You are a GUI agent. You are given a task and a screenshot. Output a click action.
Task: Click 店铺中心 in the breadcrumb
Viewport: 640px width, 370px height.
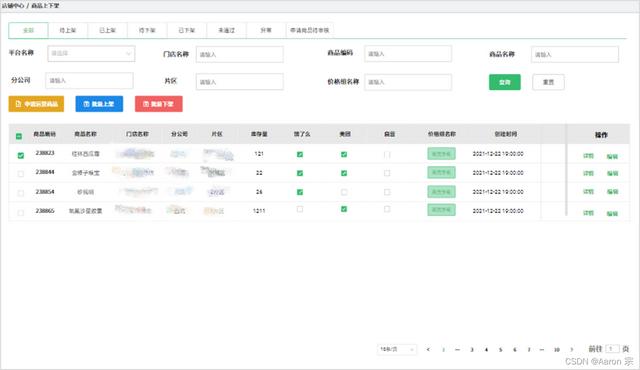click(x=13, y=6)
